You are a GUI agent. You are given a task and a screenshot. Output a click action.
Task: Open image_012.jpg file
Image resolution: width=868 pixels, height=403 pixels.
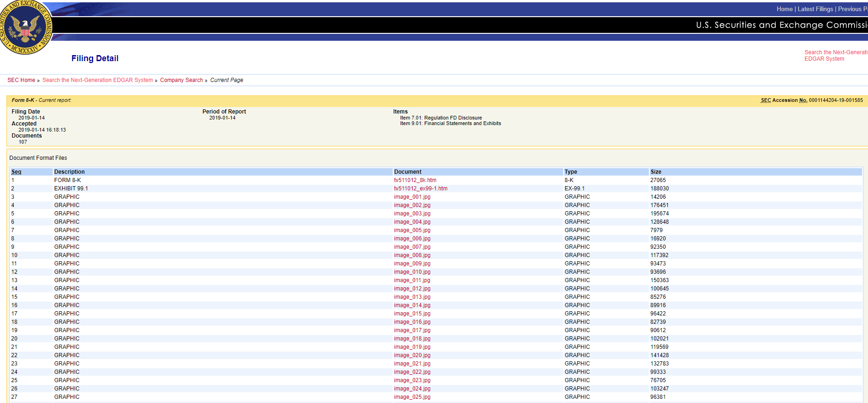[412, 289]
